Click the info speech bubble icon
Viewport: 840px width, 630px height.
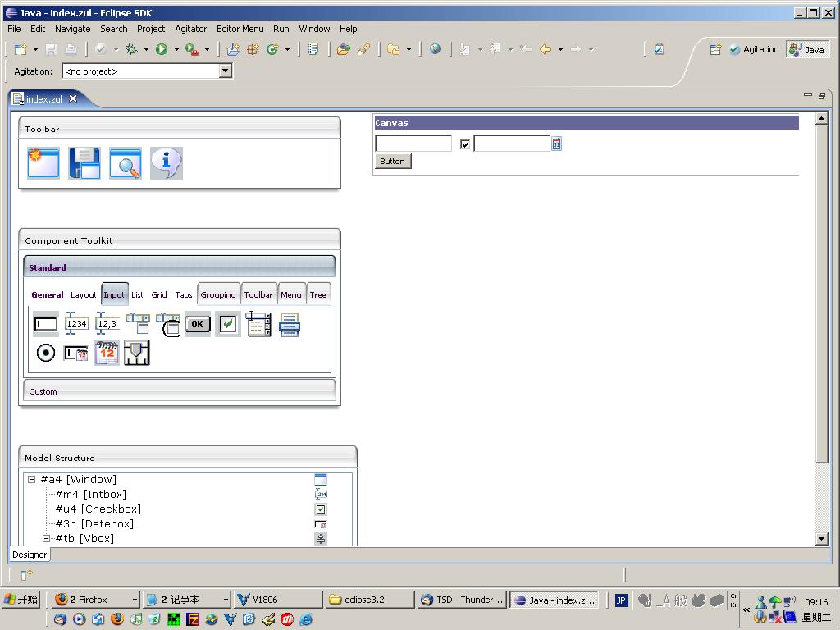tap(167, 163)
